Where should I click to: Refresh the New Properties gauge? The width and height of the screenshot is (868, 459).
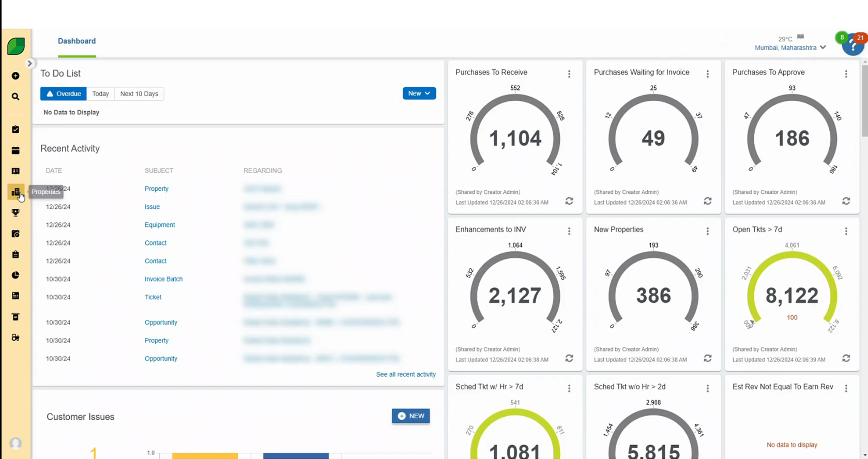[708, 358]
